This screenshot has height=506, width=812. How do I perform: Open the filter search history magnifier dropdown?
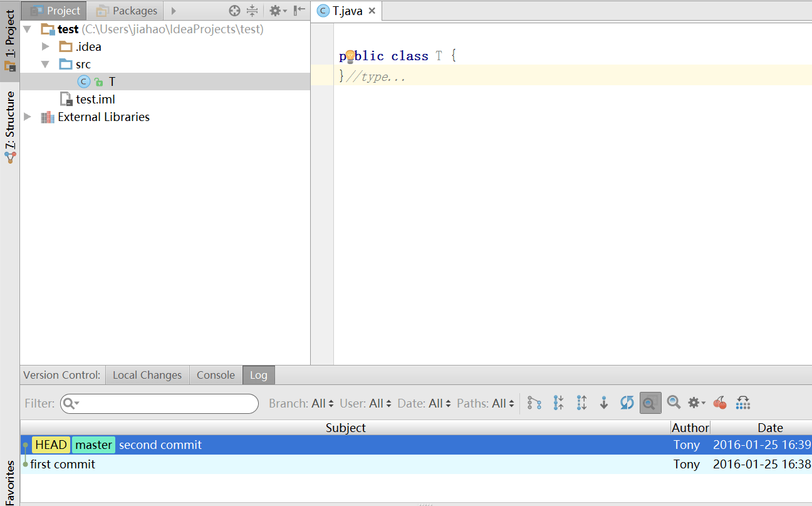(x=71, y=403)
